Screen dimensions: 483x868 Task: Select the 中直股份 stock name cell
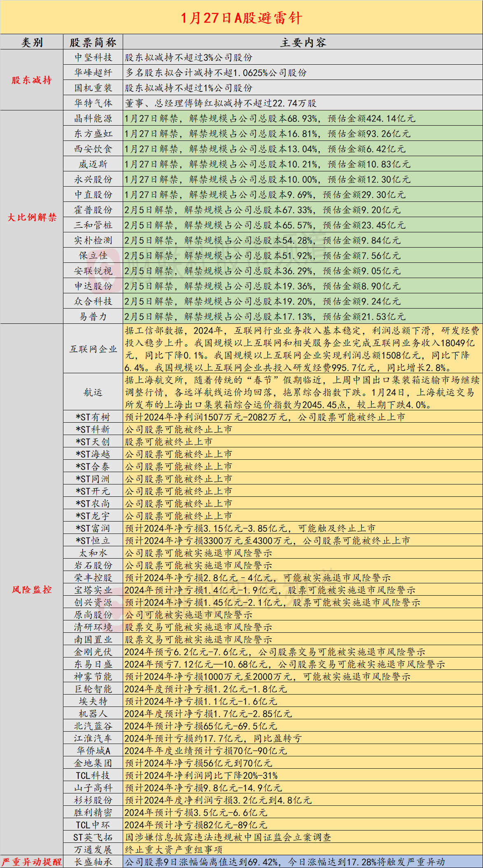(x=93, y=194)
